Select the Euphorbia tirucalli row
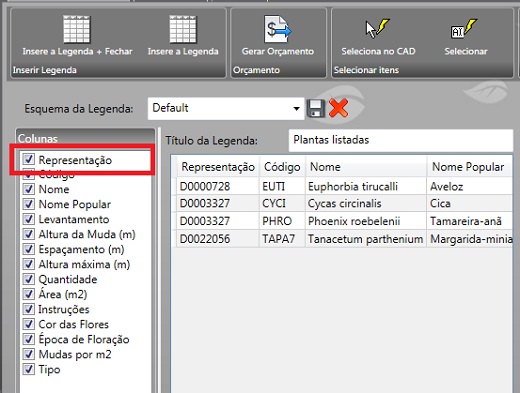 [344, 186]
